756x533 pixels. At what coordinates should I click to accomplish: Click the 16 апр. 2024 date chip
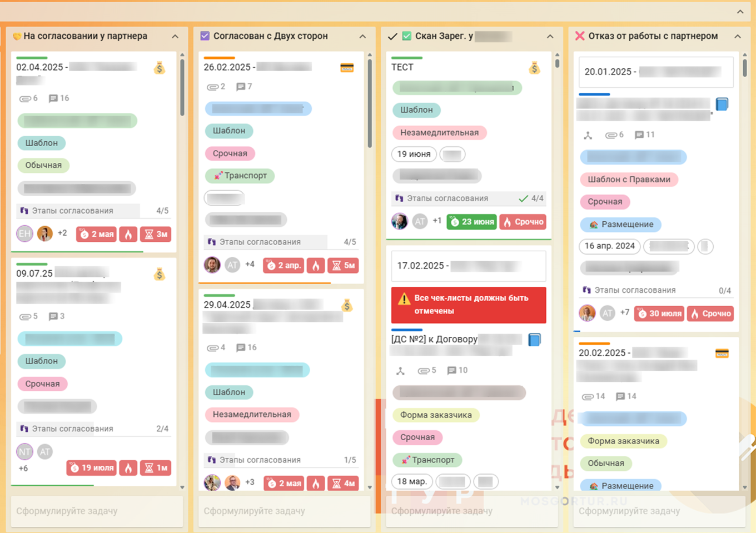pyautogui.click(x=610, y=246)
